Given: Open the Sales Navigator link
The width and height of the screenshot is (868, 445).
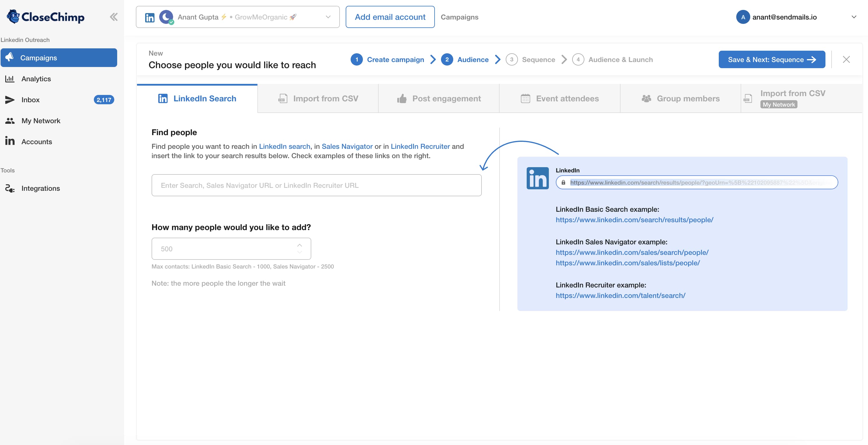Looking at the screenshot, I should (347, 146).
